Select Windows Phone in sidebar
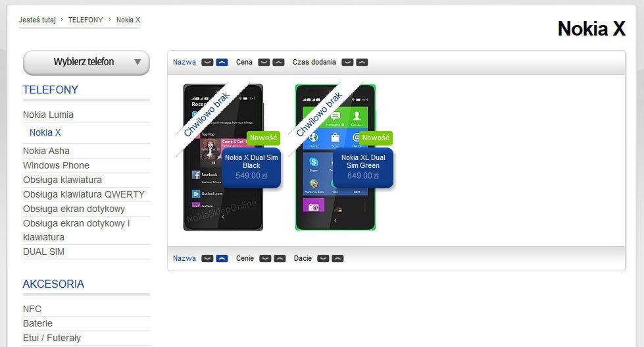Screen dimensions: 644x347 [56, 165]
